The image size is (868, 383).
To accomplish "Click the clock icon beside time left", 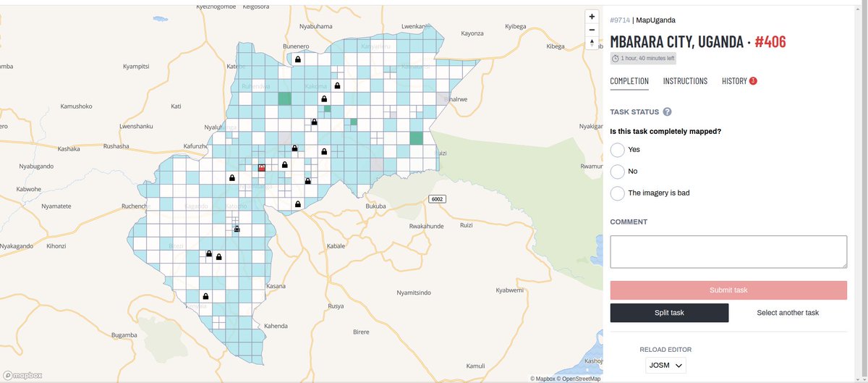I will (616, 58).
